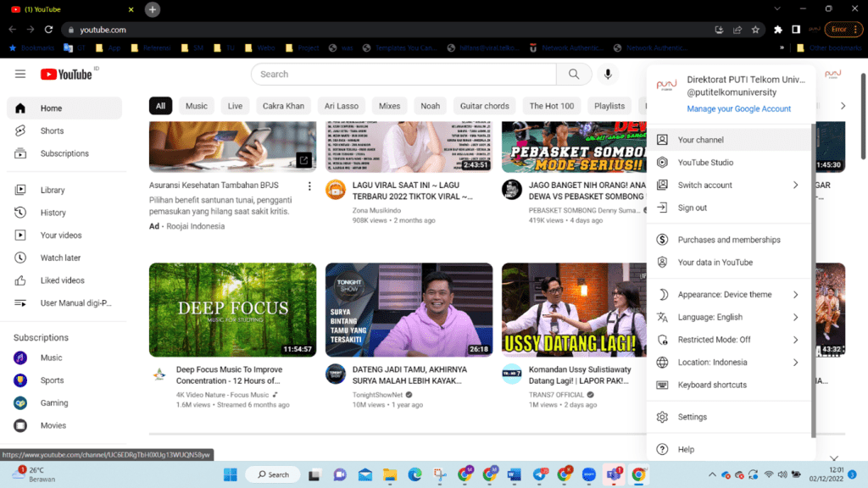
Task: Select the Playlists filter chip
Action: (x=609, y=106)
